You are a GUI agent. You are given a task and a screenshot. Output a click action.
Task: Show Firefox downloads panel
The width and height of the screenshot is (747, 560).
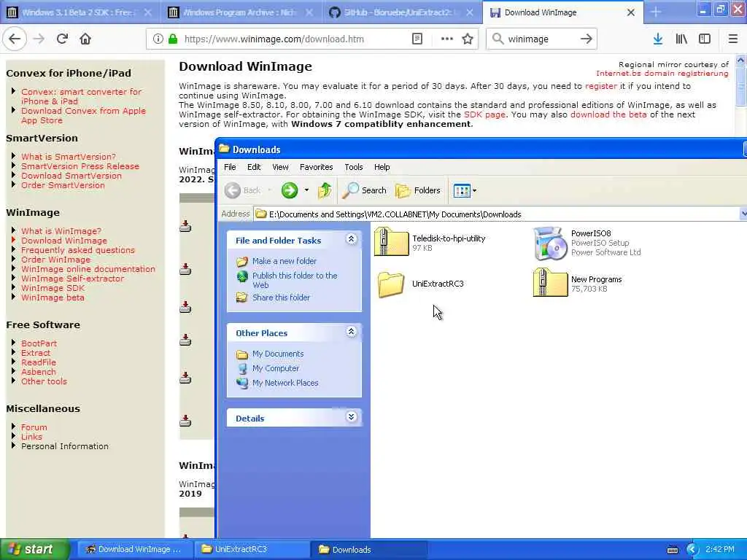pos(657,39)
